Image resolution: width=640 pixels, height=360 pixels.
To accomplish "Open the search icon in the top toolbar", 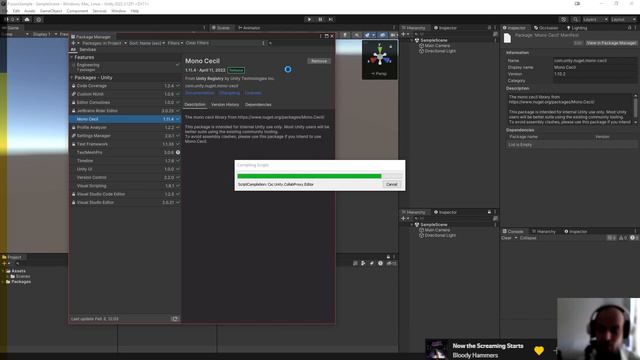I will (576, 19).
